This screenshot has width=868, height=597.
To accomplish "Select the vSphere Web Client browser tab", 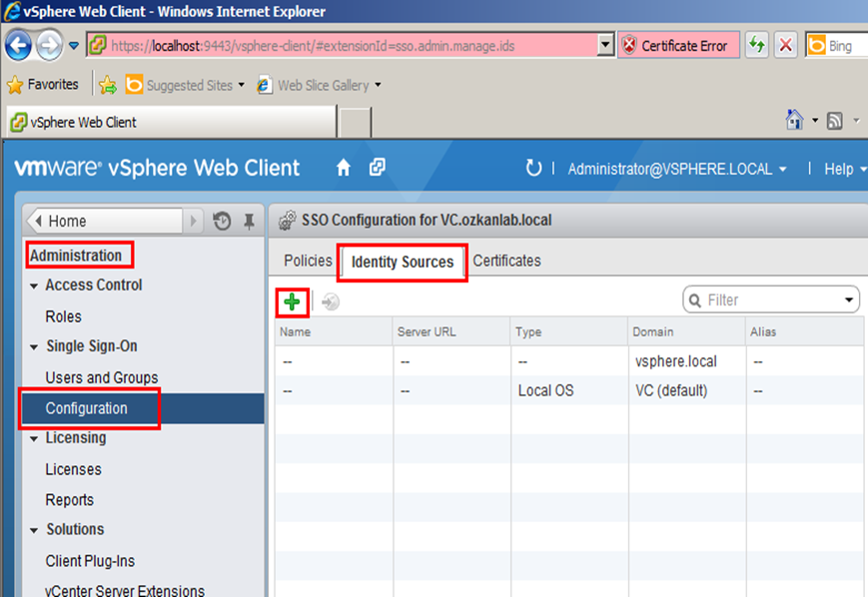I will [x=171, y=122].
